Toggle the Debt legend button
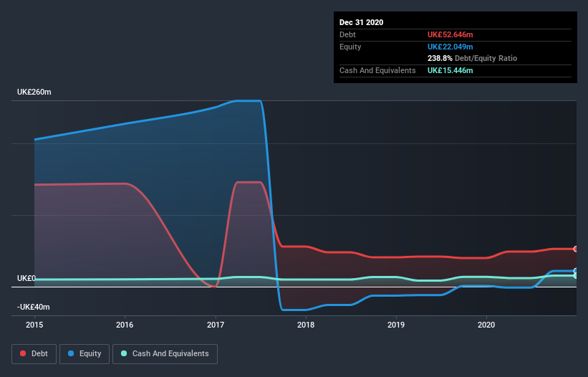Viewport: 588px width, 377px height. pyautogui.click(x=34, y=354)
